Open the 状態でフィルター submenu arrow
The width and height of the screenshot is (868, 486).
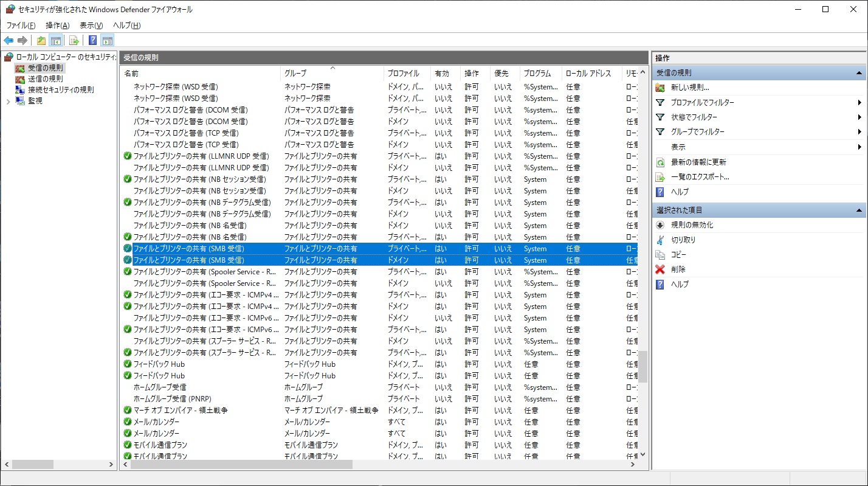[x=860, y=117]
